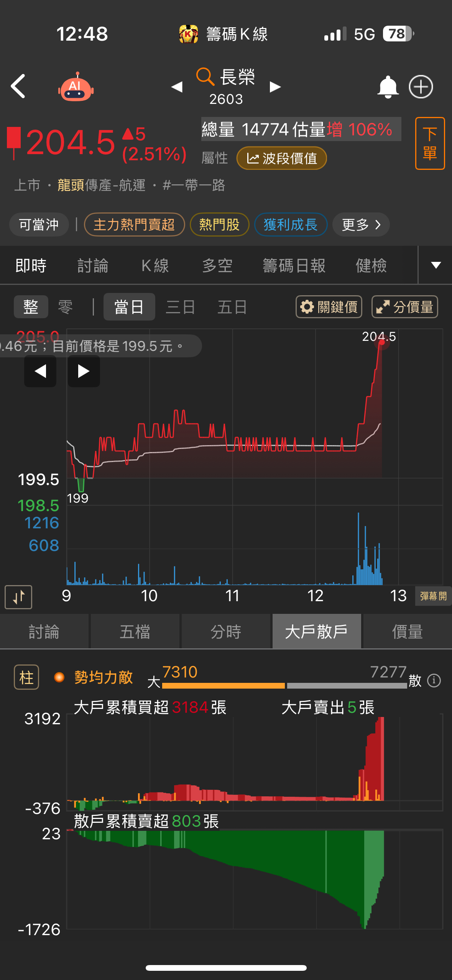This screenshot has width=452, height=980.
Task: Tap the 204.5 current price
Action: click(x=71, y=142)
